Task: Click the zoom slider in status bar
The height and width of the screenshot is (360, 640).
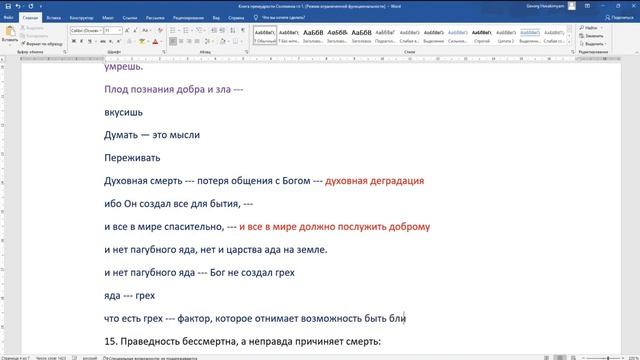Action: tap(603, 358)
